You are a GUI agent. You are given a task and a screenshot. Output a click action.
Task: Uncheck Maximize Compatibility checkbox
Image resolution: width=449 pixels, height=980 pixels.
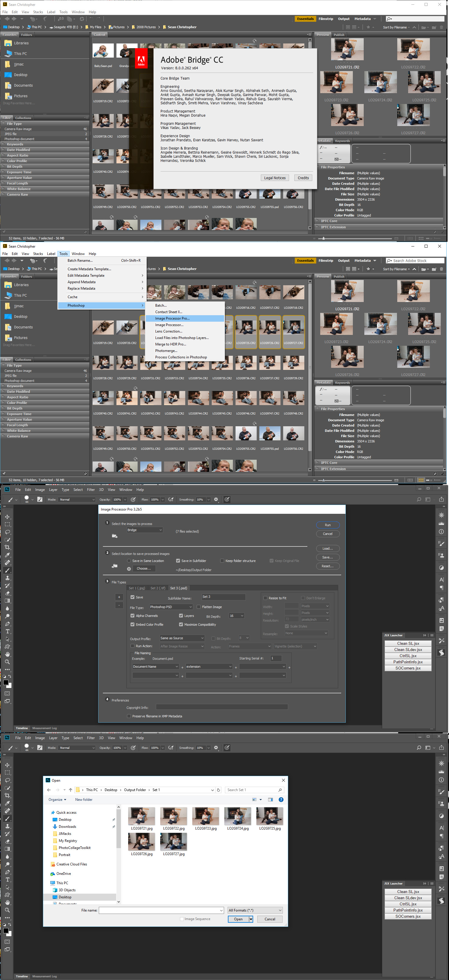(x=181, y=624)
